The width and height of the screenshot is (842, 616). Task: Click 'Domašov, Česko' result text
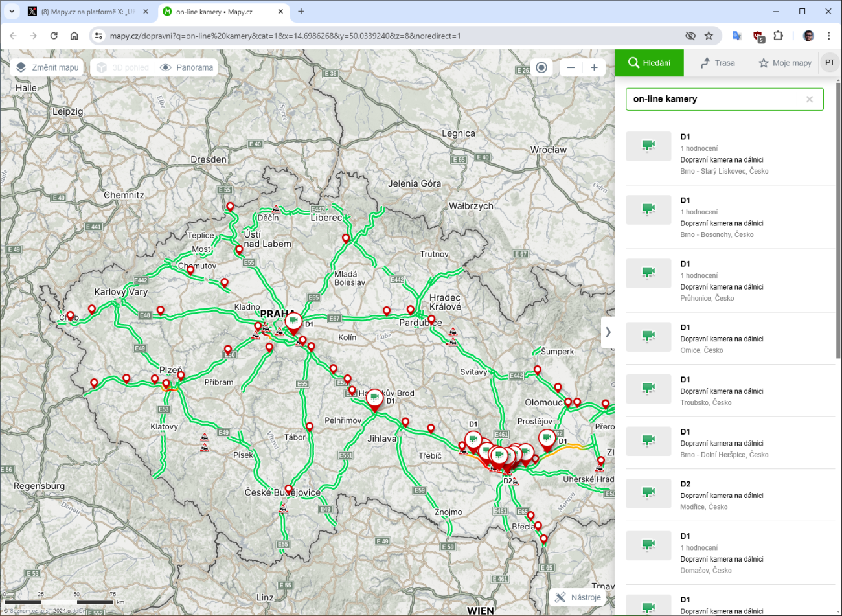pyautogui.click(x=706, y=571)
